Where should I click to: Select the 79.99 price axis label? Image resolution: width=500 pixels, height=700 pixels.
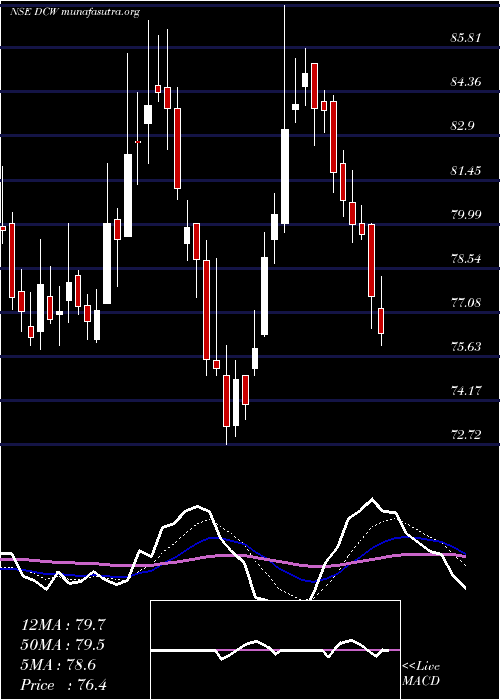[466, 215]
